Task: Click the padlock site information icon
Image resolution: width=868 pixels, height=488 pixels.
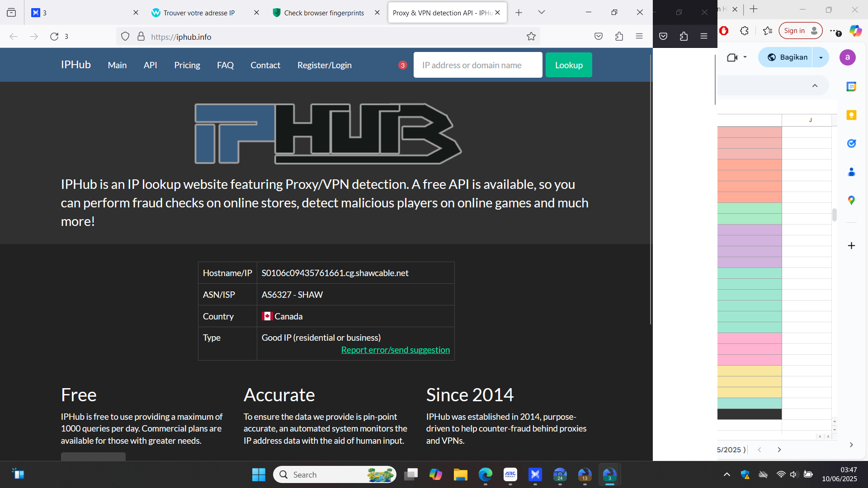Action: pos(141,37)
